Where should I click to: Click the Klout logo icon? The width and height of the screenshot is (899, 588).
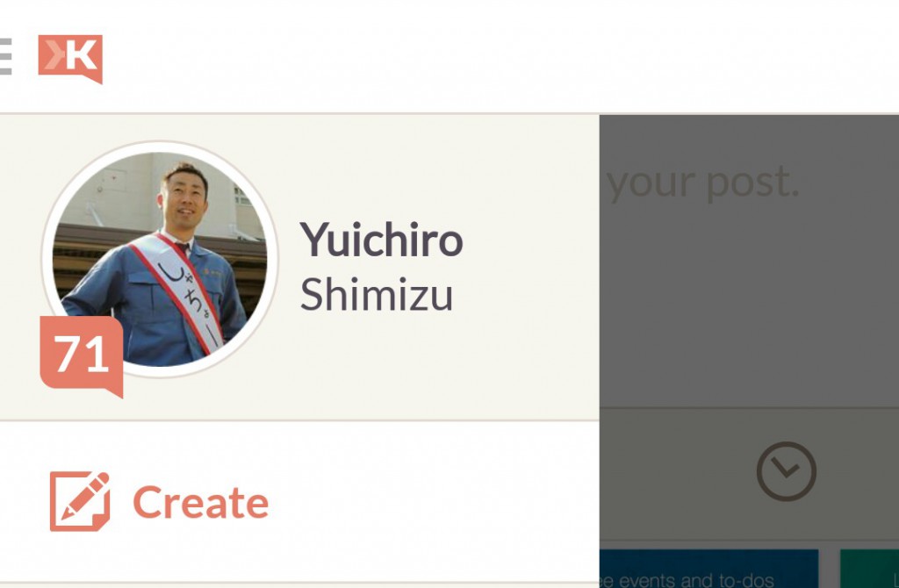coord(70,59)
